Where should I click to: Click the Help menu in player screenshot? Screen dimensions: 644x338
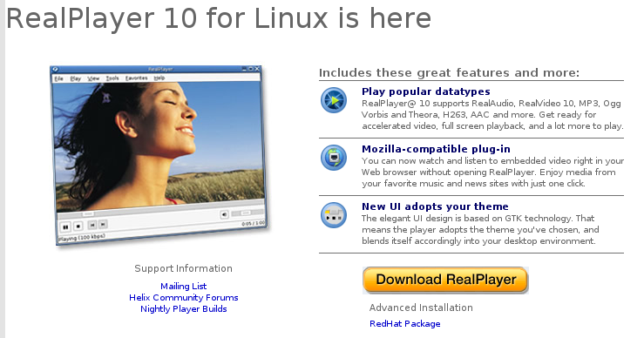pos(159,78)
